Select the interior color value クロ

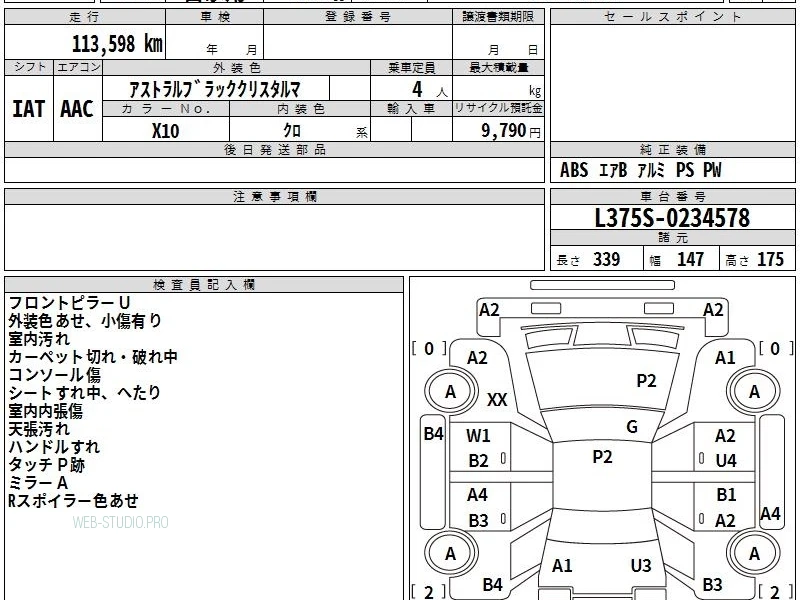(x=292, y=131)
